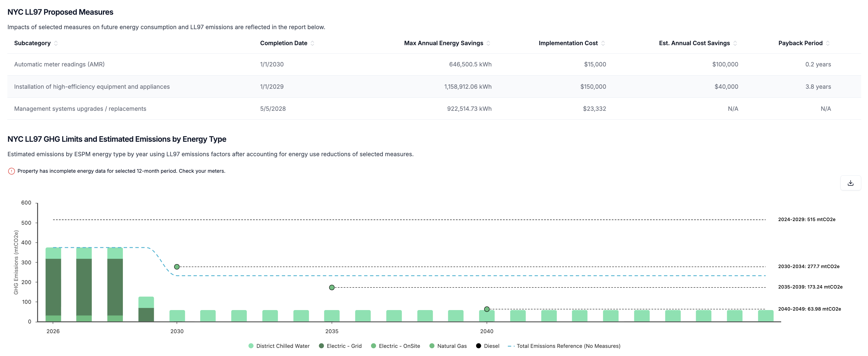Sort by Payback Period arrows
Image resolution: width=868 pixels, height=356 pixels.
[x=828, y=43]
